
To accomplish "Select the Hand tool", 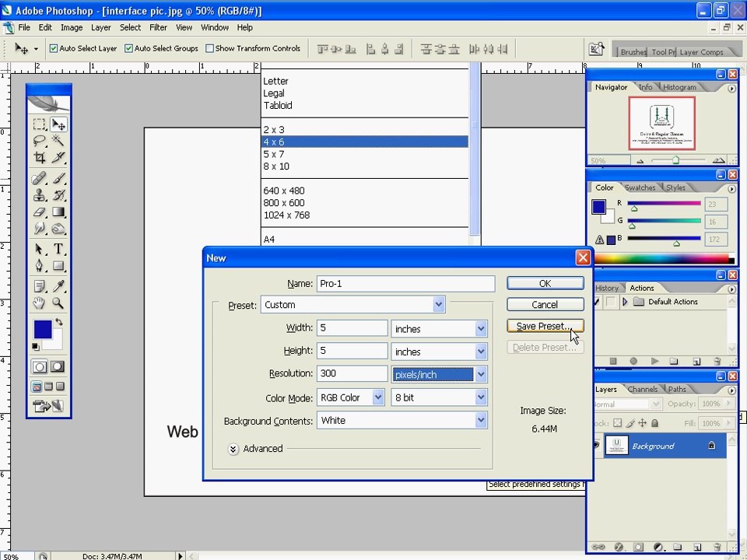I will point(39,303).
